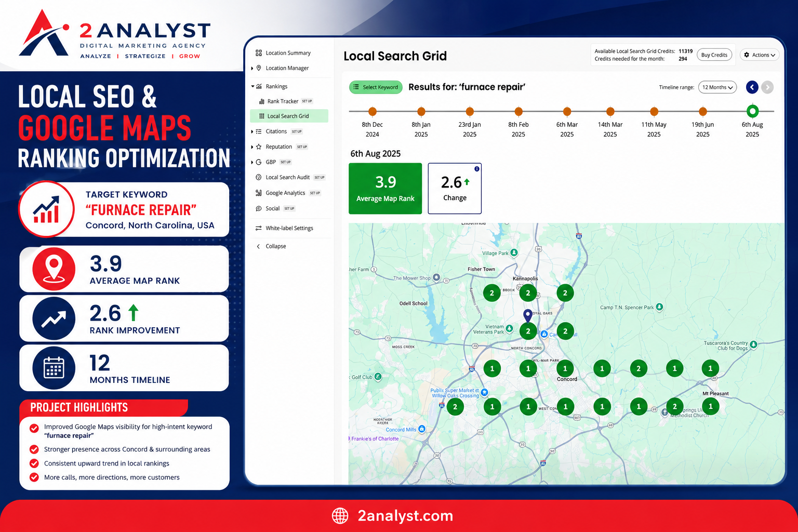Click the blue business location pin on map

527,315
